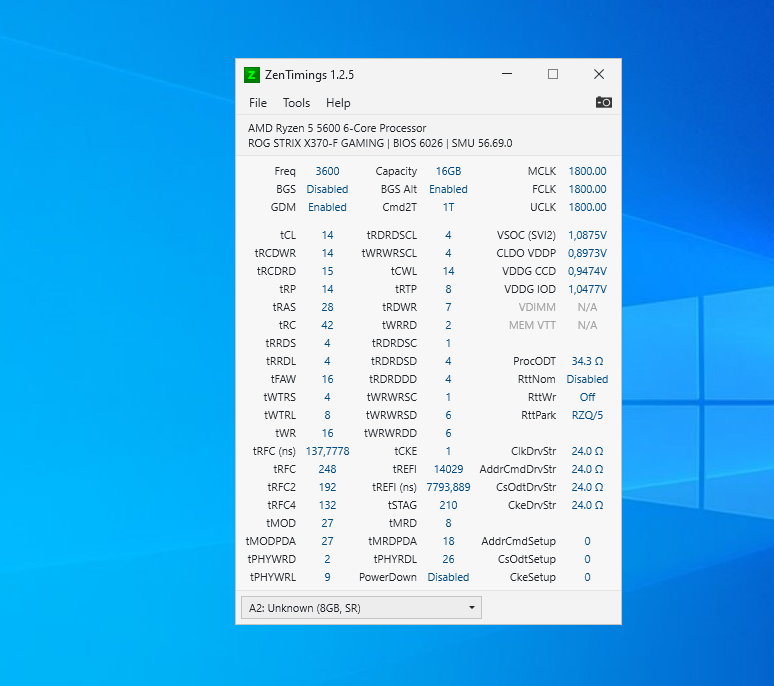The image size is (774, 686).
Task: Click the CkeSetup label
Action: [x=533, y=577]
